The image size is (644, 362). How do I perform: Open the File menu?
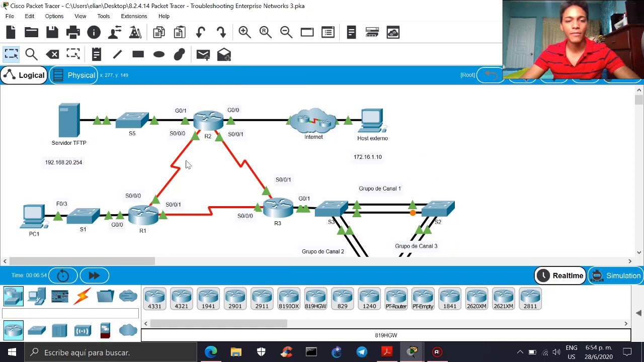[x=10, y=16]
